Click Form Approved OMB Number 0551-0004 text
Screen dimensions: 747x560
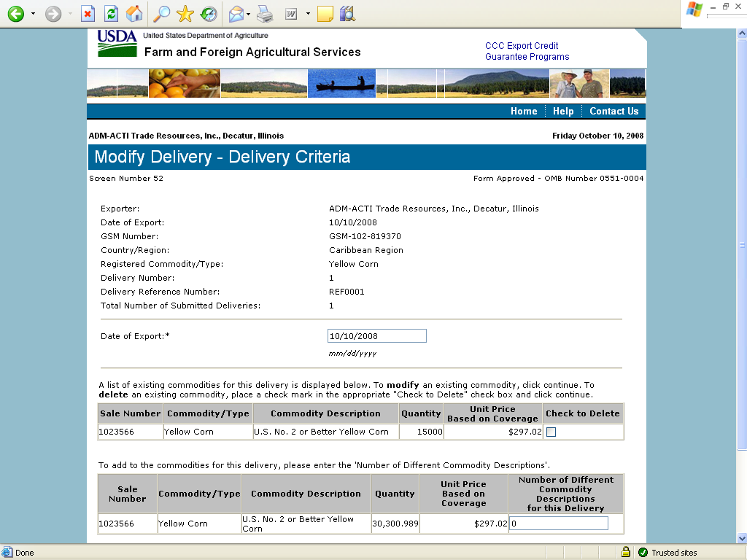tap(558, 178)
